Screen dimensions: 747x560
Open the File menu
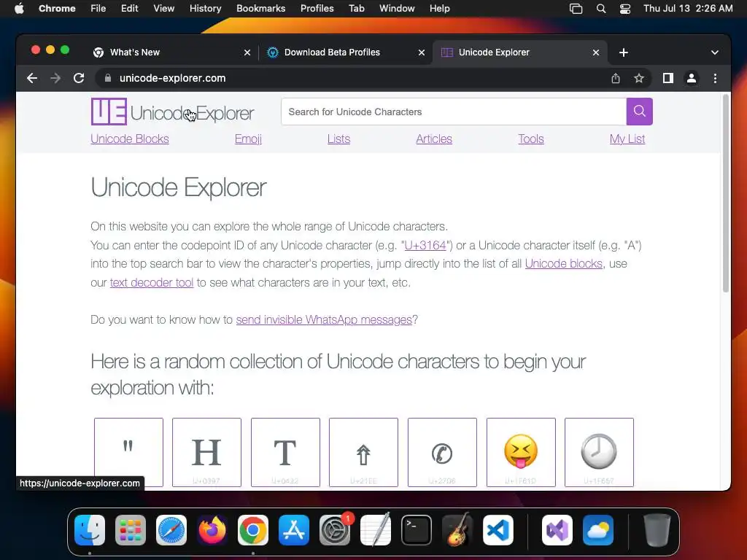(98, 9)
